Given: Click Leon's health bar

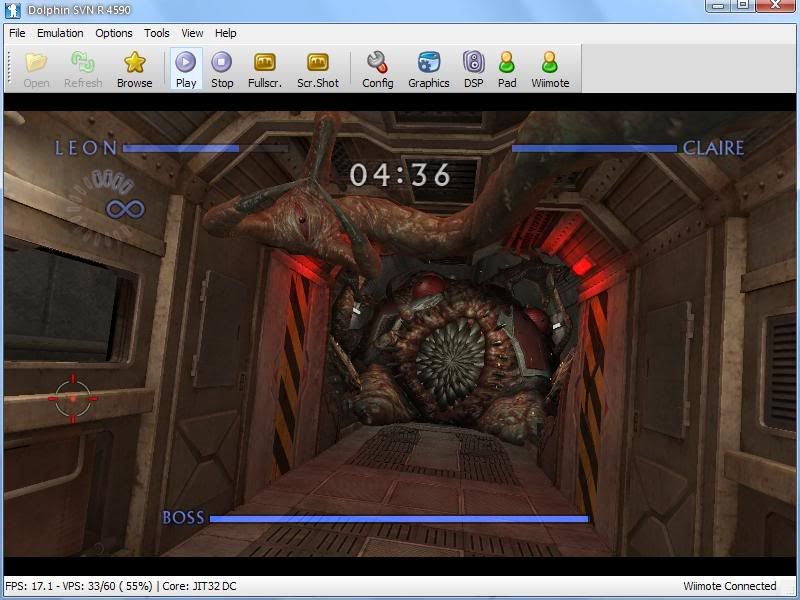Looking at the screenshot, I should point(206,148).
